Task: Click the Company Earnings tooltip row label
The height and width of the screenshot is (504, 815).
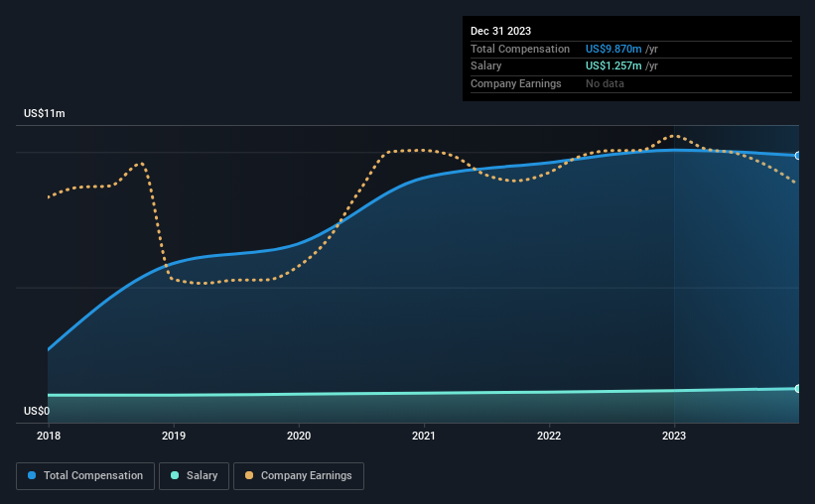Action: pyautogui.click(x=515, y=83)
